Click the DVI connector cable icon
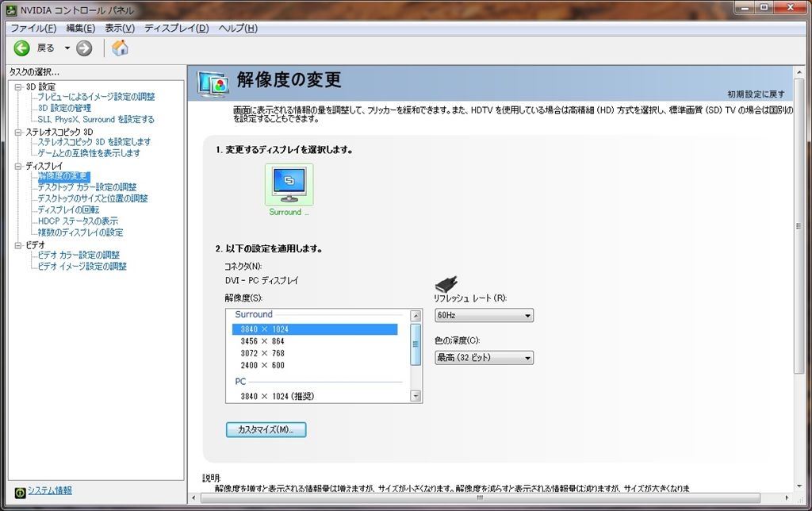 (x=446, y=284)
